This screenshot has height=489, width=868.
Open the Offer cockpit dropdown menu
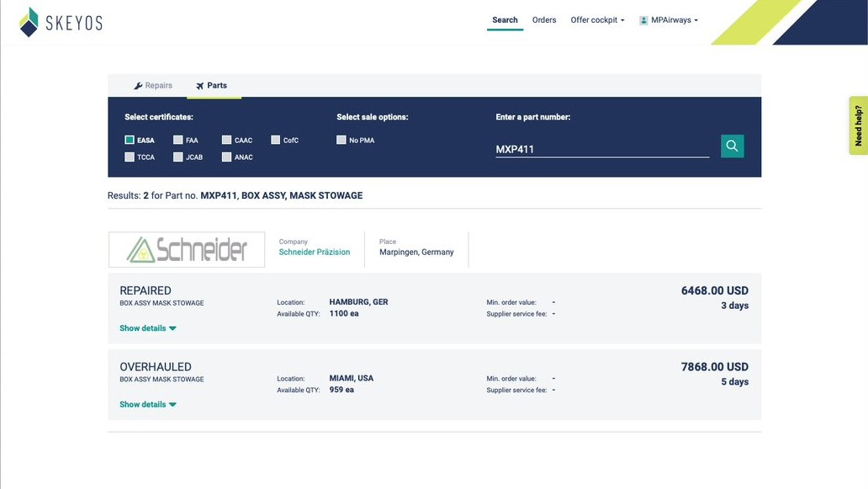(597, 20)
